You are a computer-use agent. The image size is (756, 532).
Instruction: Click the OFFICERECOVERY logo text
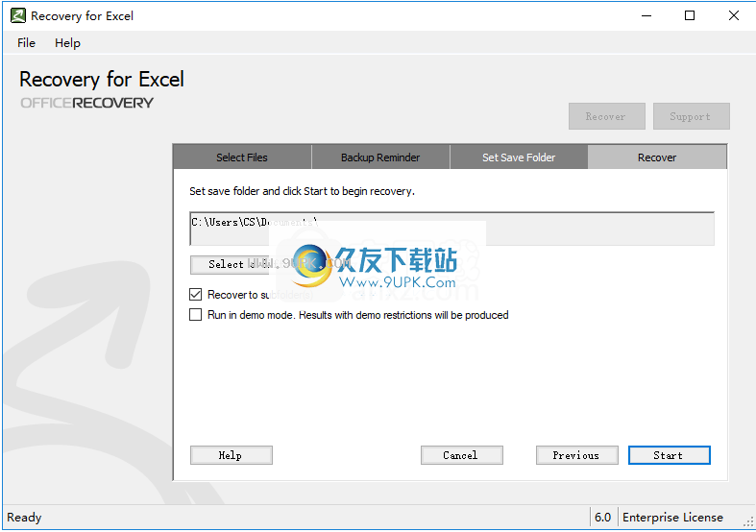86,103
